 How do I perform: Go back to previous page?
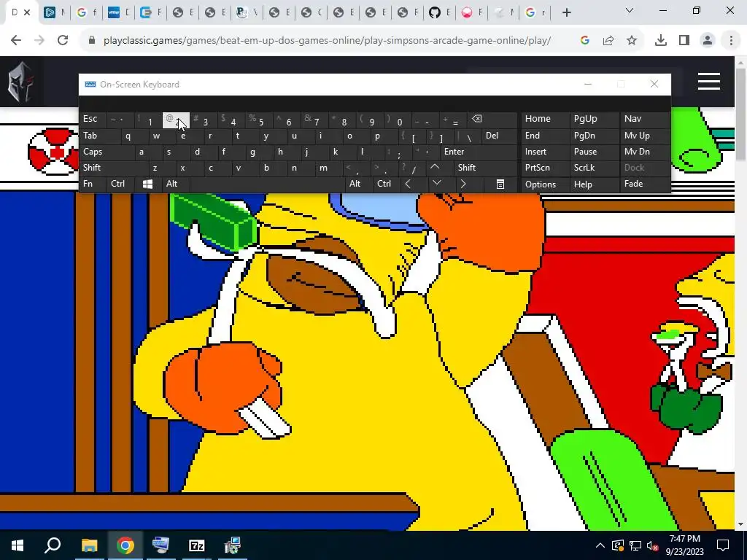point(16,41)
